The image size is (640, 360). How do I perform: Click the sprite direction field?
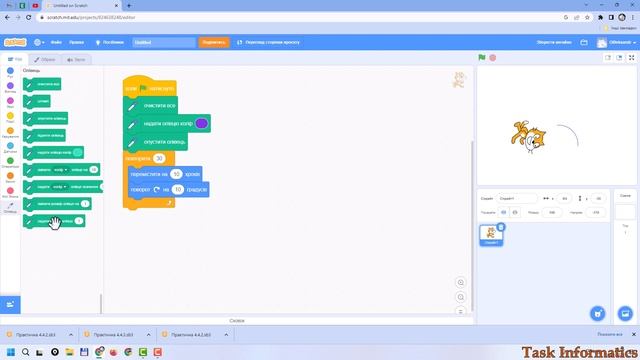[596, 212]
